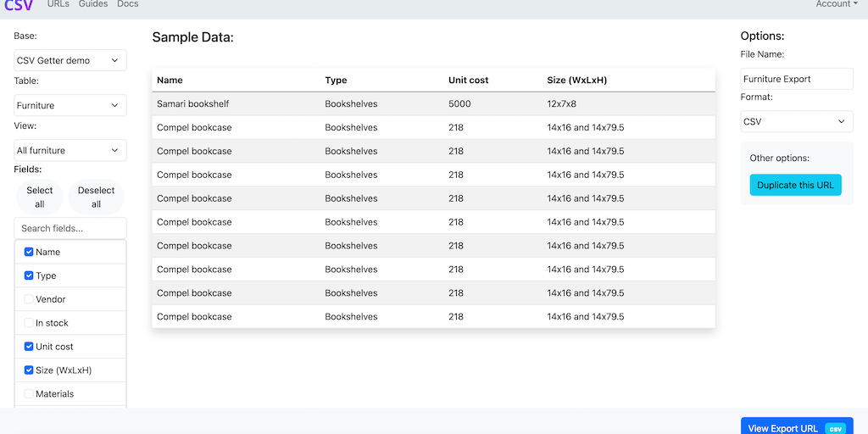Image resolution: width=868 pixels, height=434 pixels.
Task: Check the Materials field checkbox
Action: pyautogui.click(x=29, y=394)
